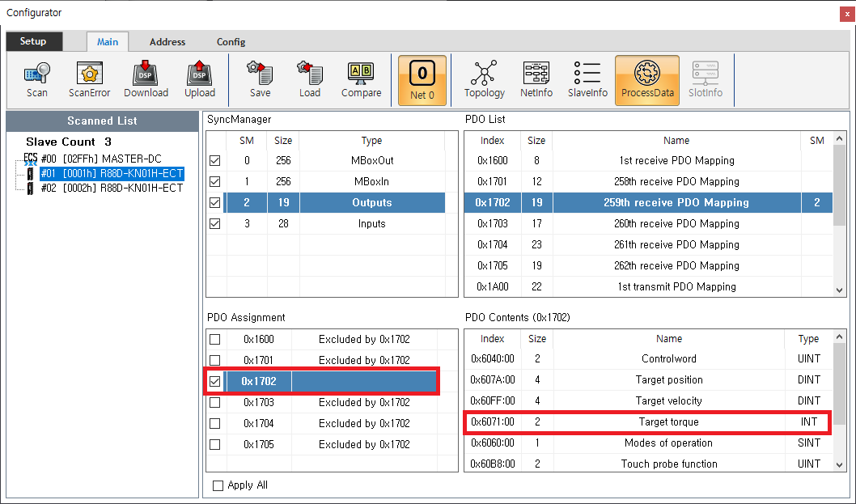Uncheck the SM 3 Inputs checkbox

[x=215, y=224]
